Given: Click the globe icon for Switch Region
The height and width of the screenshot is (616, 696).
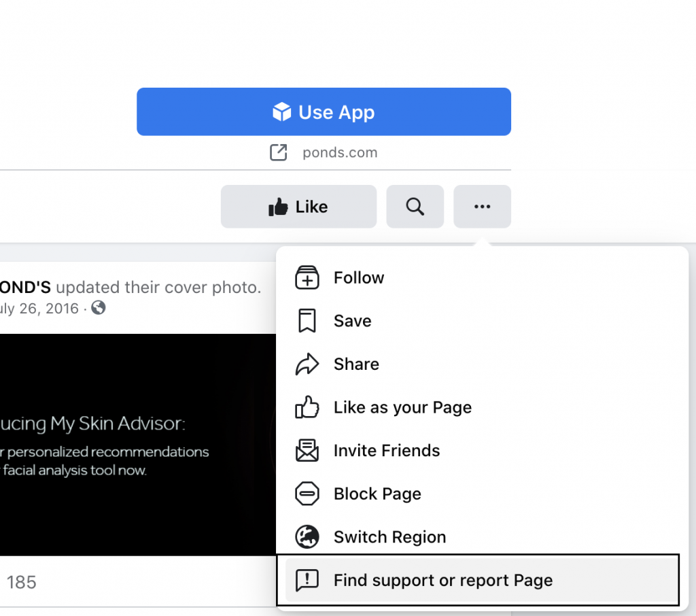Looking at the screenshot, I should 307,536.
